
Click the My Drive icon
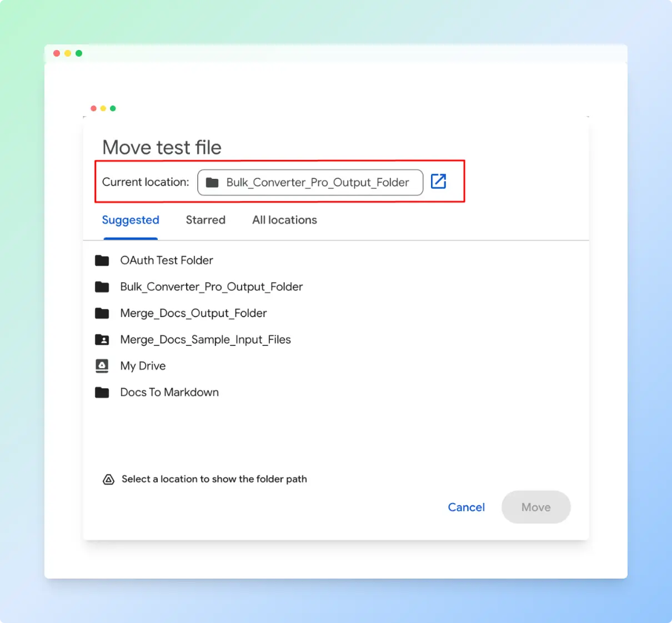pos(102,366)
